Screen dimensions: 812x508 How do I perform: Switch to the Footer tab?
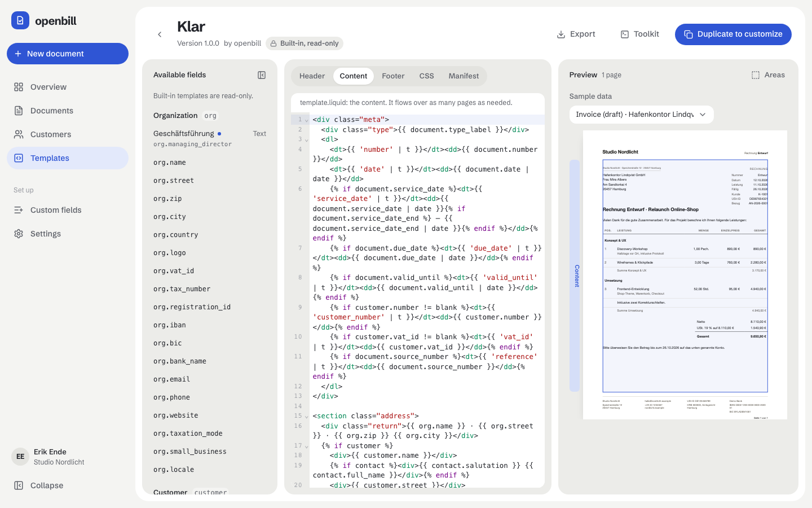[393, 76]
